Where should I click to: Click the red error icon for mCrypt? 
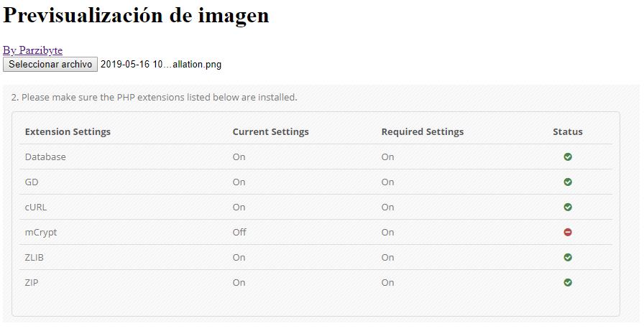pos(568,232)
